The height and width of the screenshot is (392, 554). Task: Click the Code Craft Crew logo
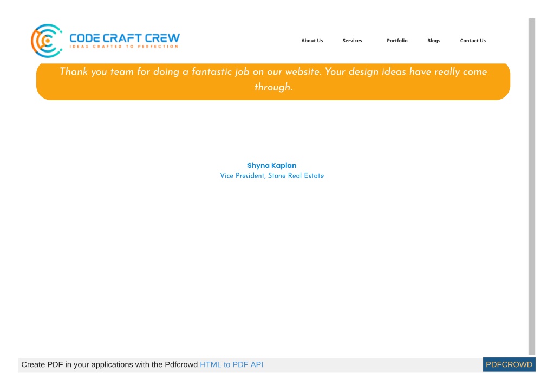[105, 41]
